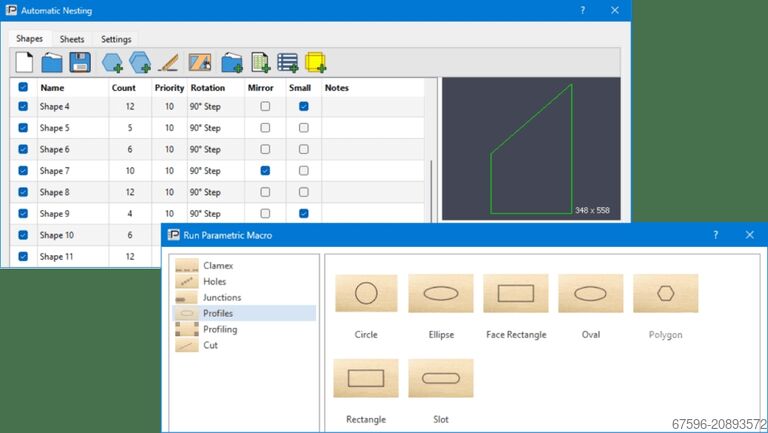Select the Holes macro category
768x433 pixels.
214,282
